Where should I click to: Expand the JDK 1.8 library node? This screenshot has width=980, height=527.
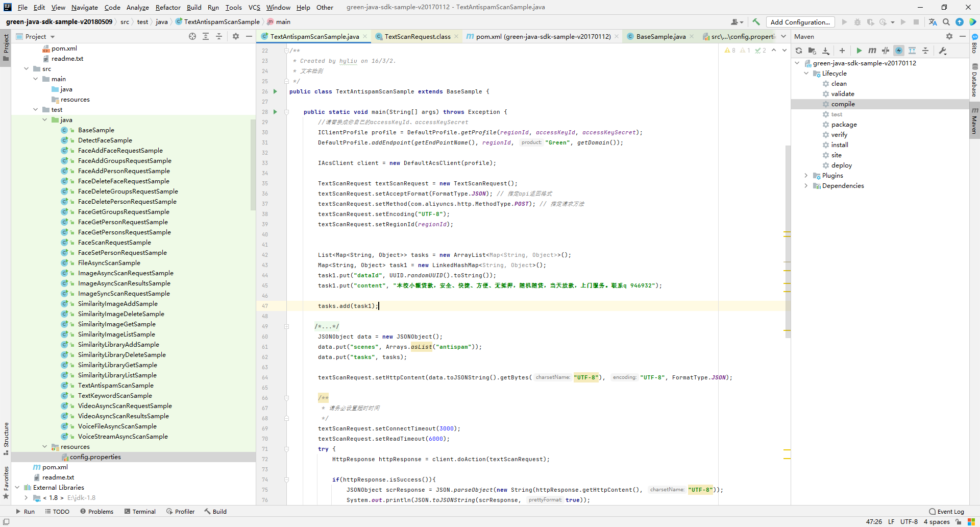coord(26,497)
